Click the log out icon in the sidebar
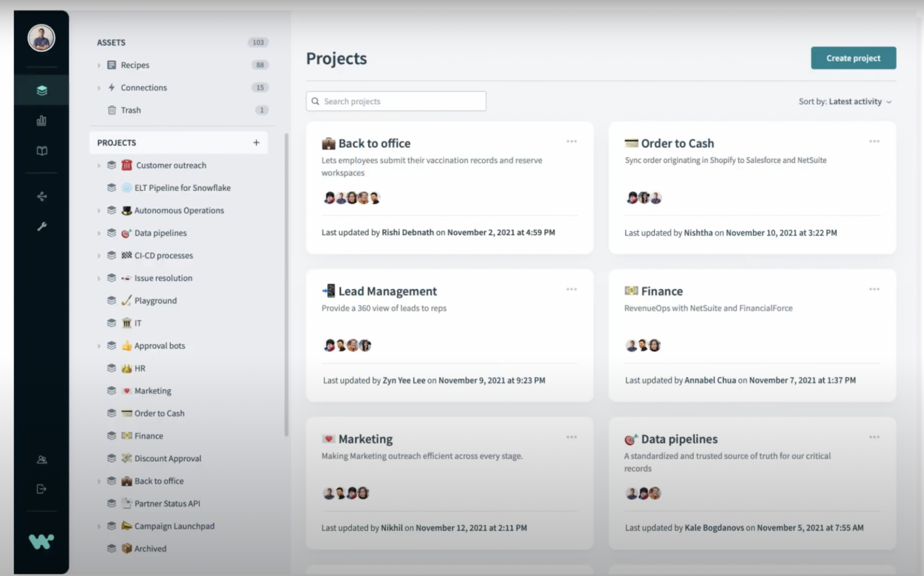 (41, 489)
